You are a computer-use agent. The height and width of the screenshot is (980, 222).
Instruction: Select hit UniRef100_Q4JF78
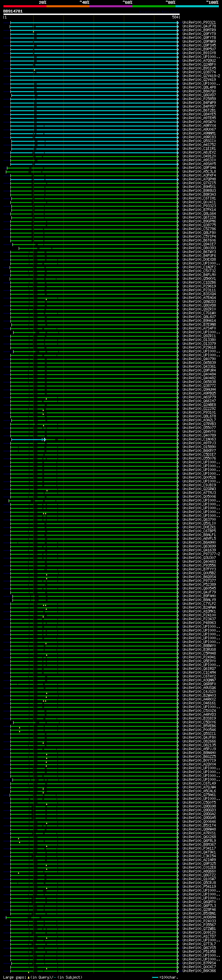point(199,26)
